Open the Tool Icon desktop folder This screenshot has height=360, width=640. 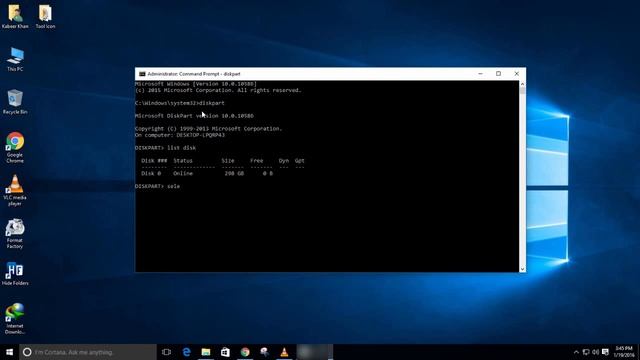tap(45, 16)
